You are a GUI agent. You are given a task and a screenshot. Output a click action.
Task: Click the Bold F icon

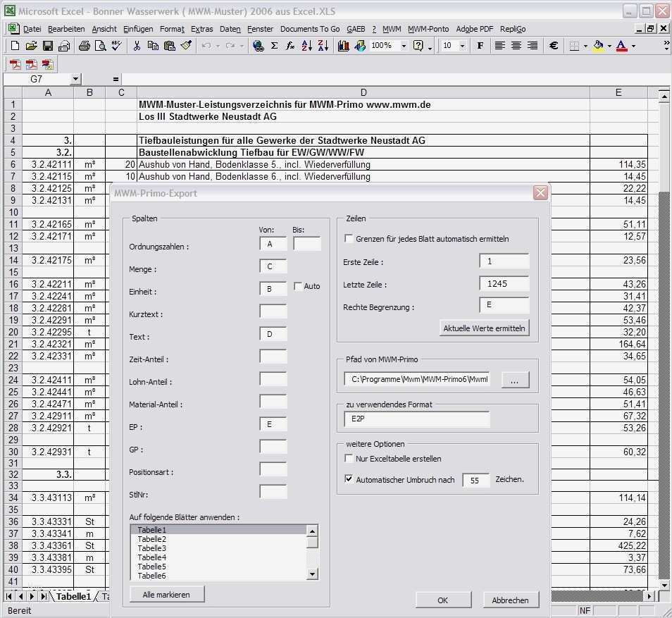480,46
